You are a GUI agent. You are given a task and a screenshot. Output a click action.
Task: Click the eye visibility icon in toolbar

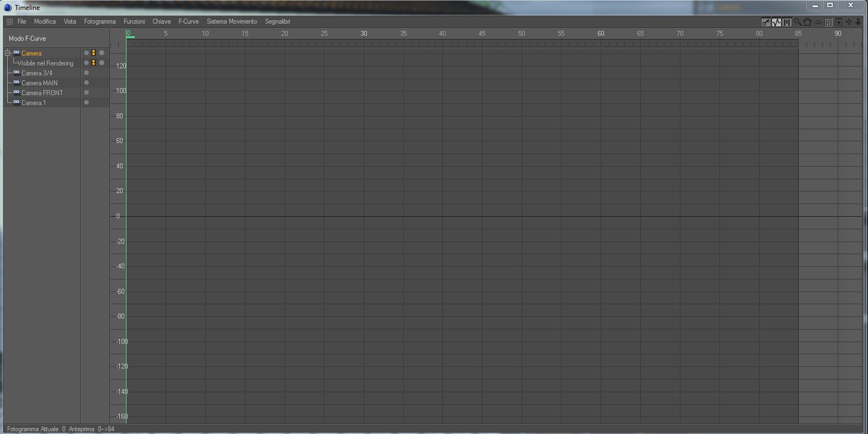click(x=818, y=22)
